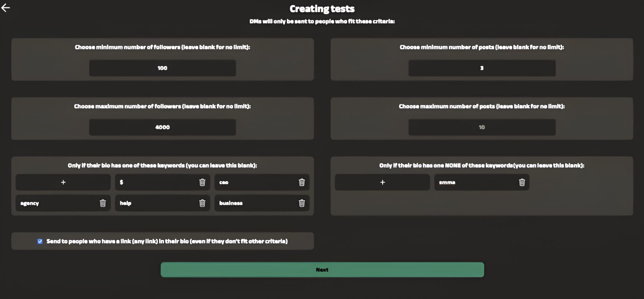Uncheck the send to people with link checkbox
Screen dimensions: 644x299
tap(40, 241)
